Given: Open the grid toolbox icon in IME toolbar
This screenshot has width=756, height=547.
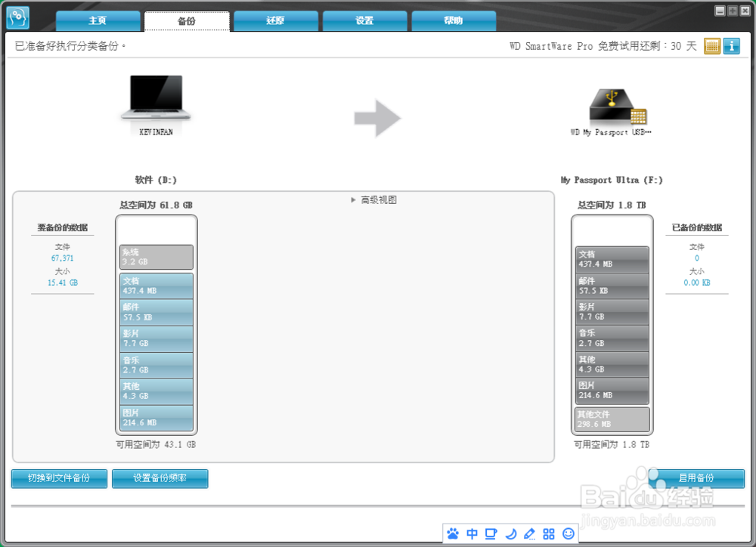Looking at the screenshot, I should [549, 533].
